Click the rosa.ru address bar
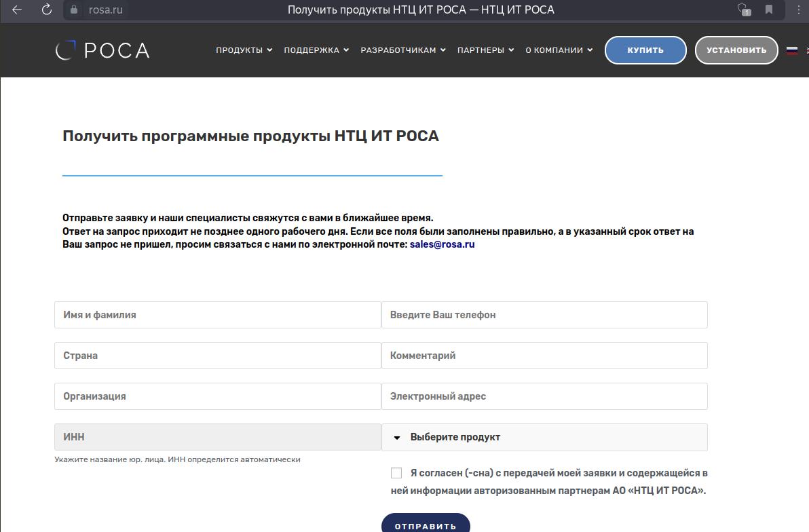809x532 pixels. point(106,9)
